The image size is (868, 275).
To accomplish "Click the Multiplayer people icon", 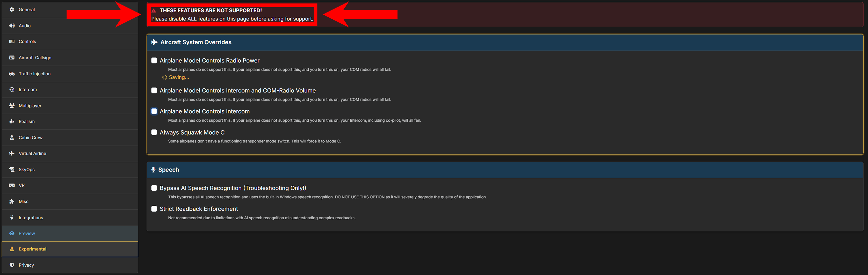I will tap(12, 106).
